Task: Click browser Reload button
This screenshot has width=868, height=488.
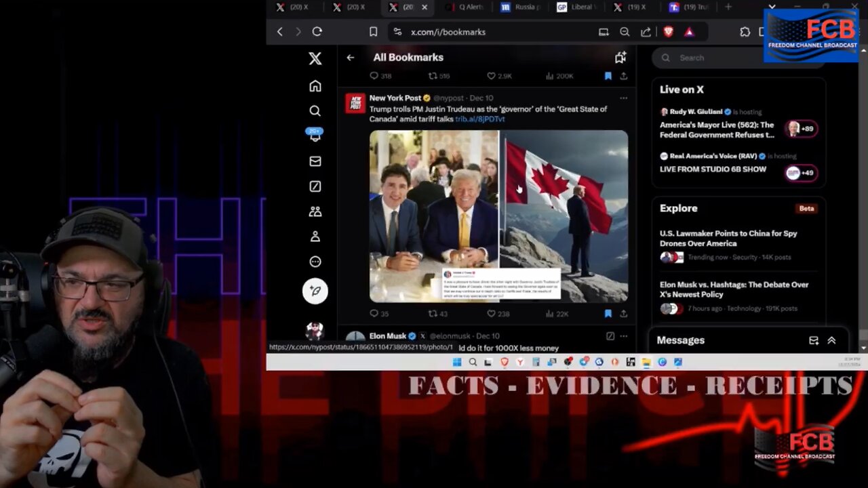Action: click(317, 32)
